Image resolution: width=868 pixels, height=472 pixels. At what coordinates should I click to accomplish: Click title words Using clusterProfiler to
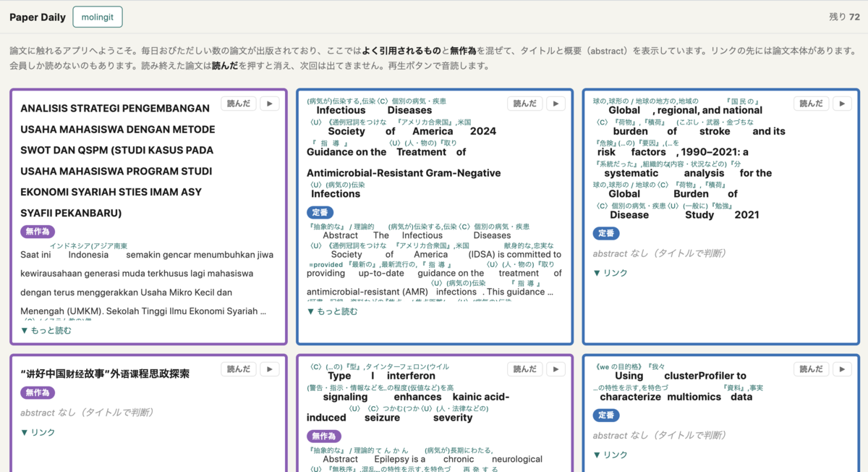coord(681,376)
